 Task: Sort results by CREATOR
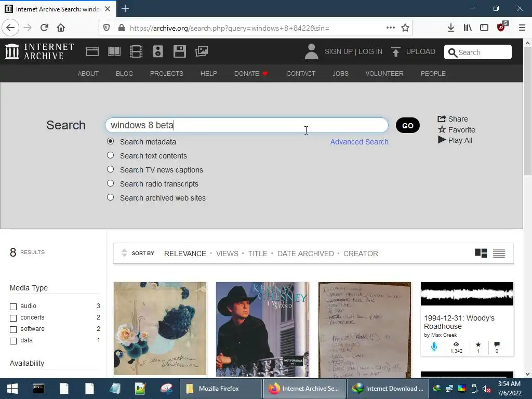(361, 254)
